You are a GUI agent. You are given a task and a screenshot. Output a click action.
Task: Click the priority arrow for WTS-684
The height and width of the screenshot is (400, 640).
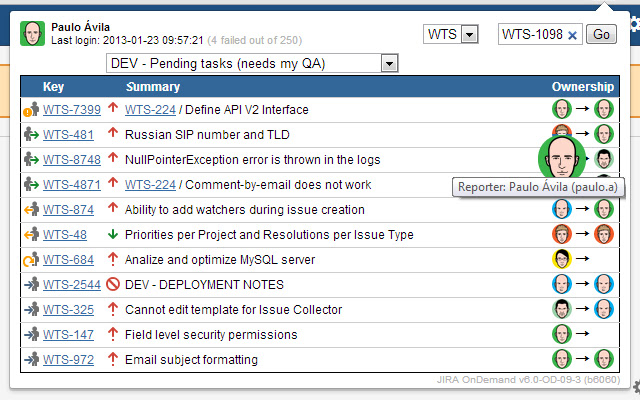click(x=113, y=259)
